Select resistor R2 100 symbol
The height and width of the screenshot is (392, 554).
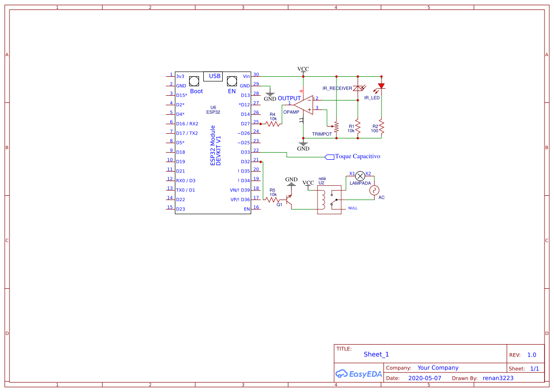click(381, 127)
